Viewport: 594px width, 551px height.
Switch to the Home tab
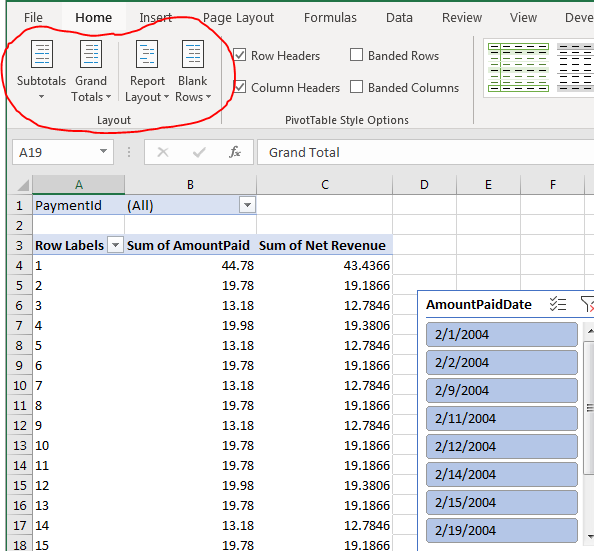tap(94, 17)
